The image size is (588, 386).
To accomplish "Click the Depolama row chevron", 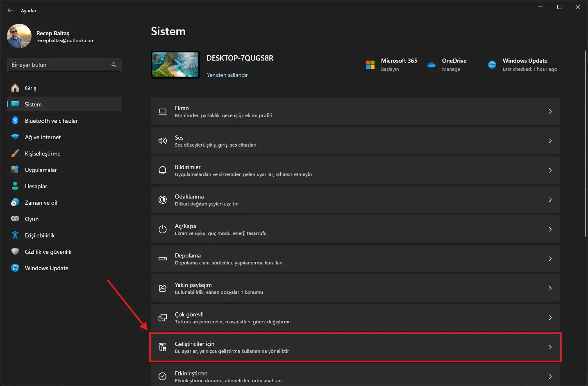I will coord(550,259).
